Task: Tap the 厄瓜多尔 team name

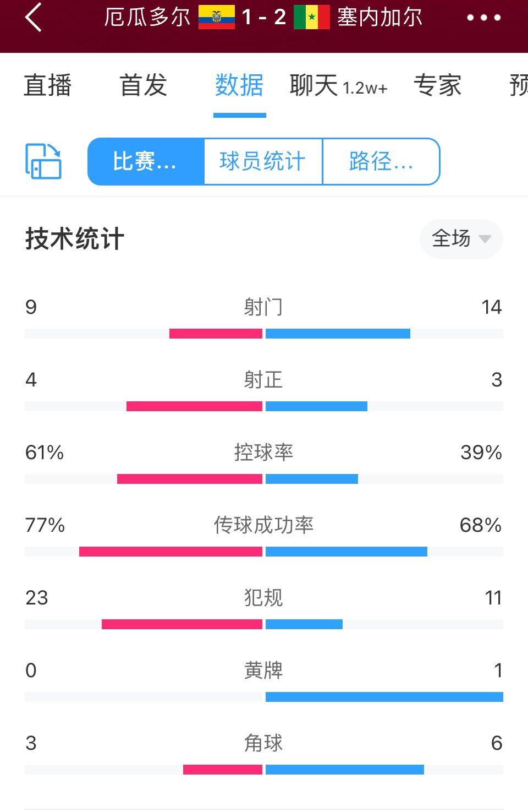Action: coord(147,17)
